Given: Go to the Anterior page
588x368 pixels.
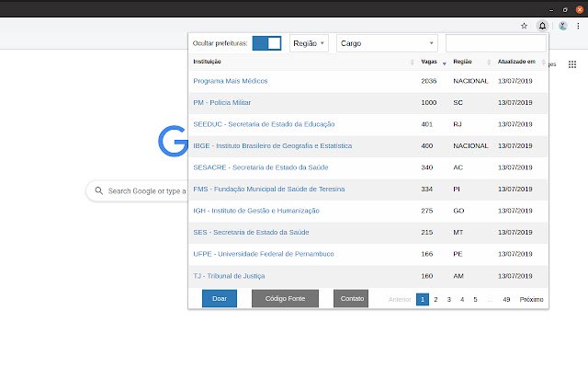Looking at the screenshot, I should [x=400, y=299].
